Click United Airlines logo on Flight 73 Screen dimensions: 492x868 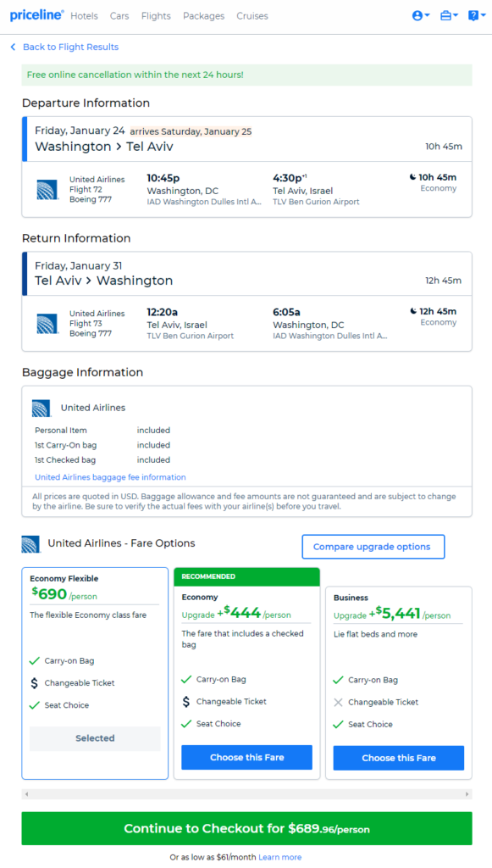(x=47, y=323)
